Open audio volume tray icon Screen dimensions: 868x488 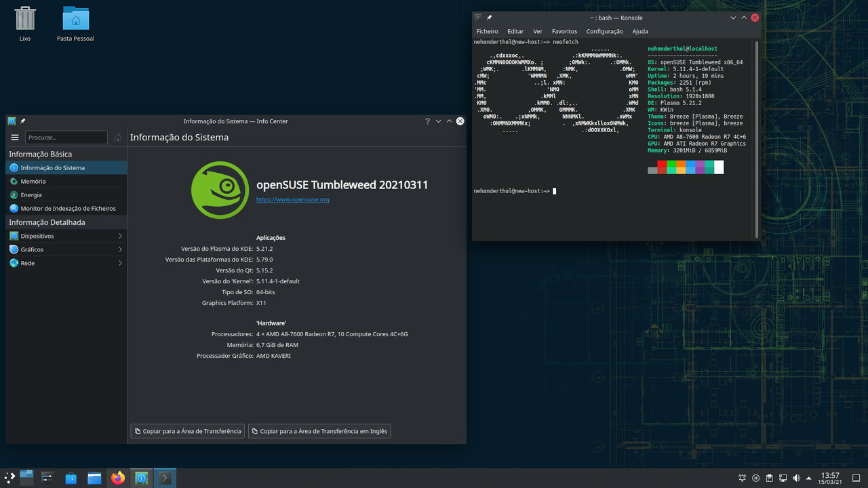(x=796, y=479)
